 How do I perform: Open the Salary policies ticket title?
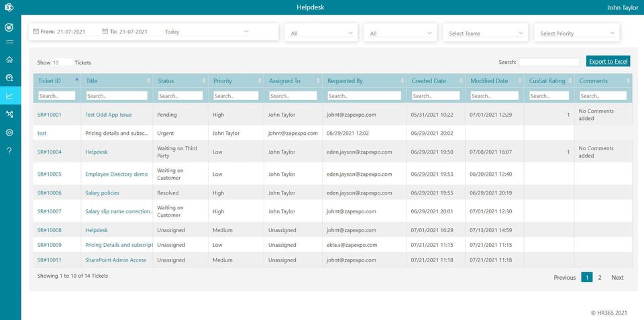click(102, 193)
